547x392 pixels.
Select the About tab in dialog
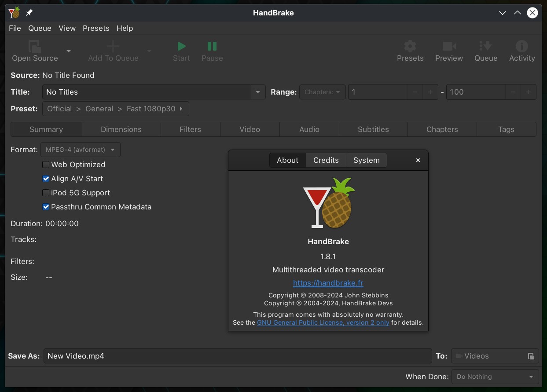[x=288, y=160]
